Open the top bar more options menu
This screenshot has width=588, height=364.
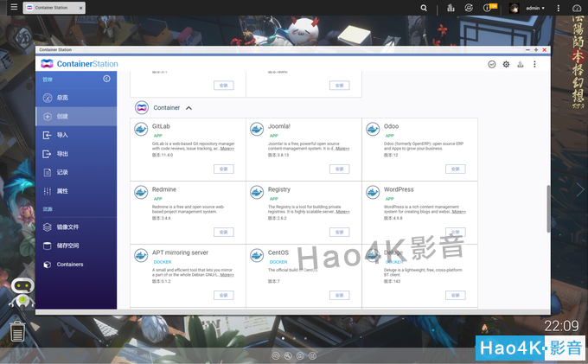559,8
